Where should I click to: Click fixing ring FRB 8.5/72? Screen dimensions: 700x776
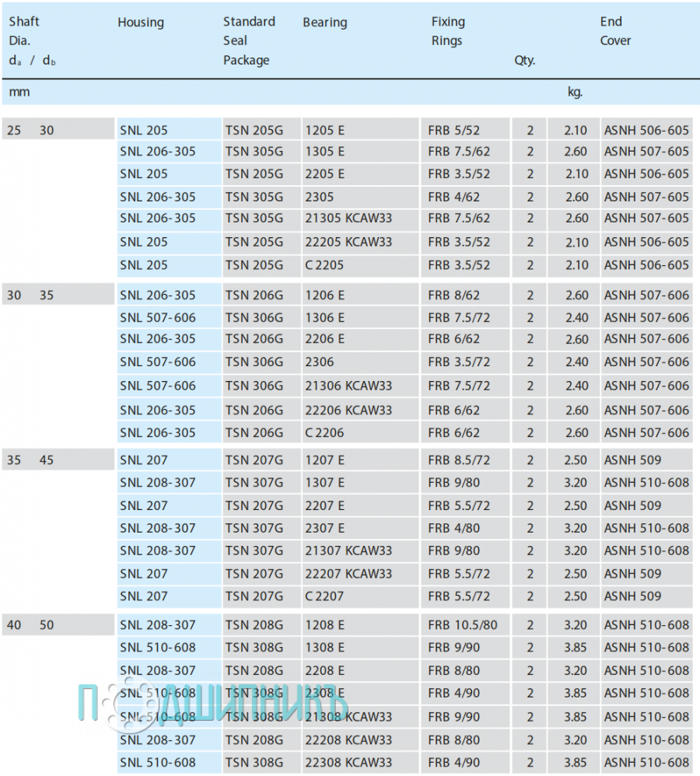click(459, 460)
